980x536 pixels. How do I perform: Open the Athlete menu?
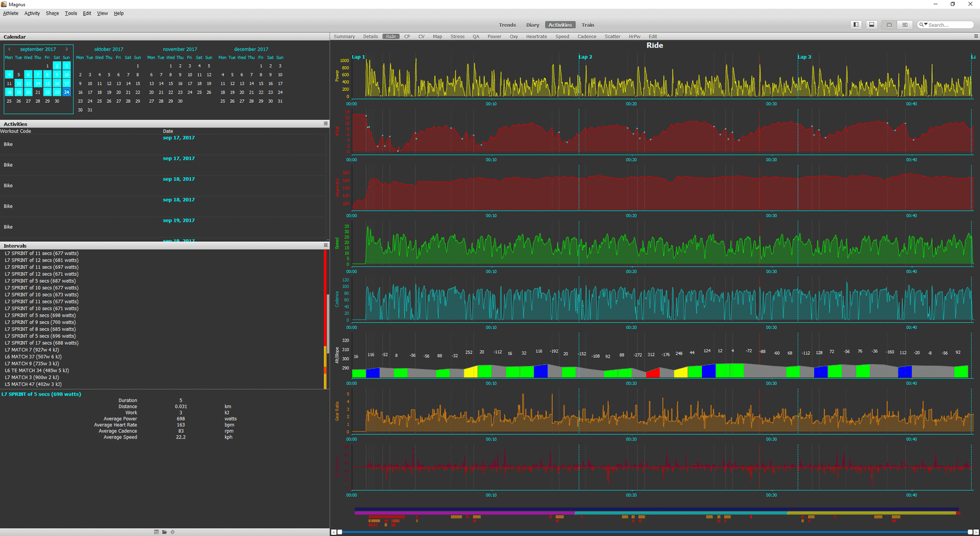pos(10,13)
